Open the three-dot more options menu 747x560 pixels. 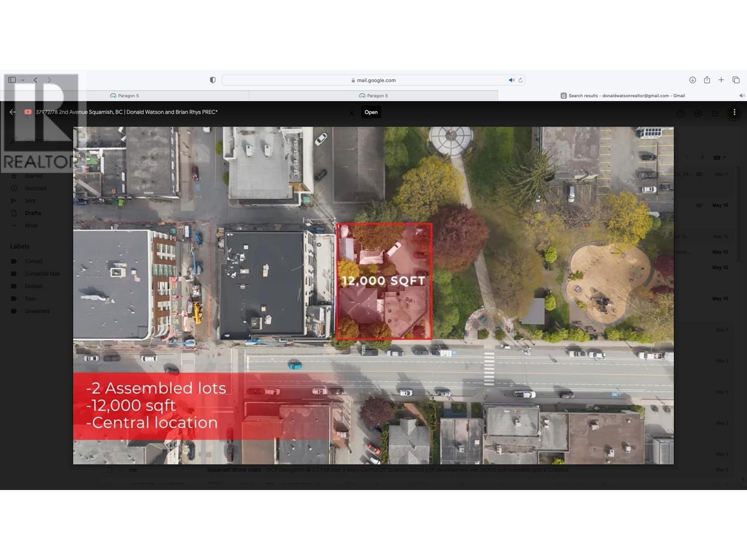[x=734, y=112]
